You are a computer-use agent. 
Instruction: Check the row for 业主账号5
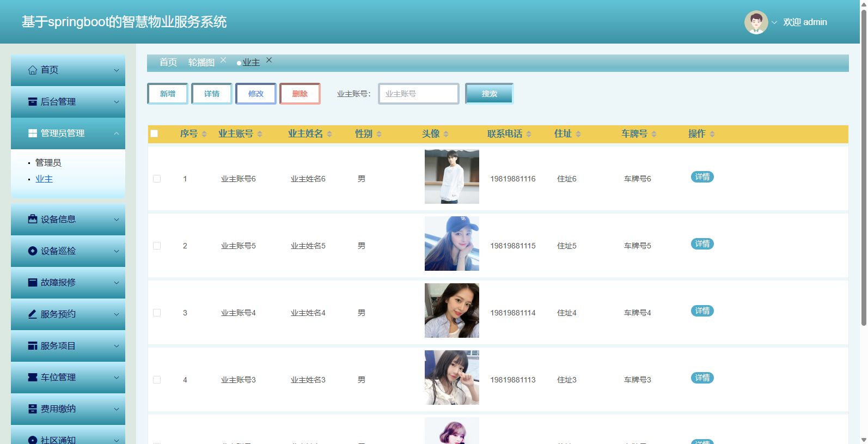pyautogui.click(x=157, y=246)
